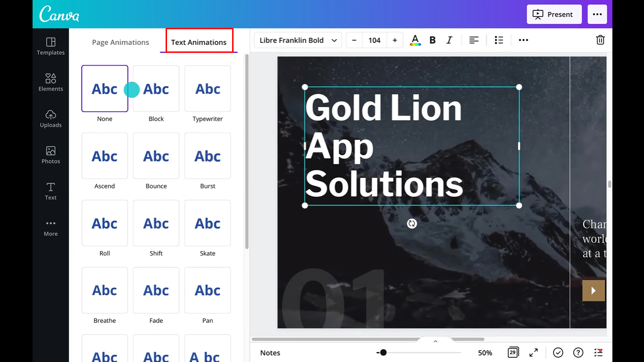This screenshot has height=362, width=644.
Task: Open text alignment options
Action: click(x=474, y=40)
